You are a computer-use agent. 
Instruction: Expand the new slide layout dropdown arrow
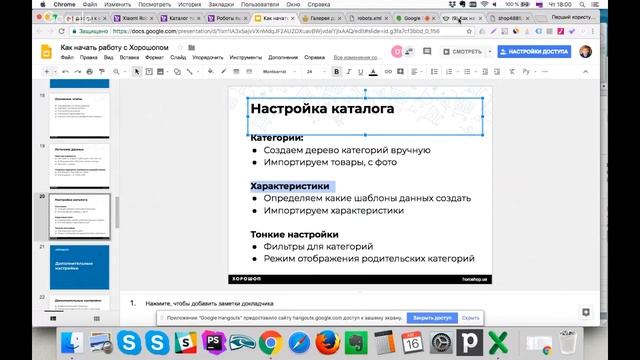[55, 72]
